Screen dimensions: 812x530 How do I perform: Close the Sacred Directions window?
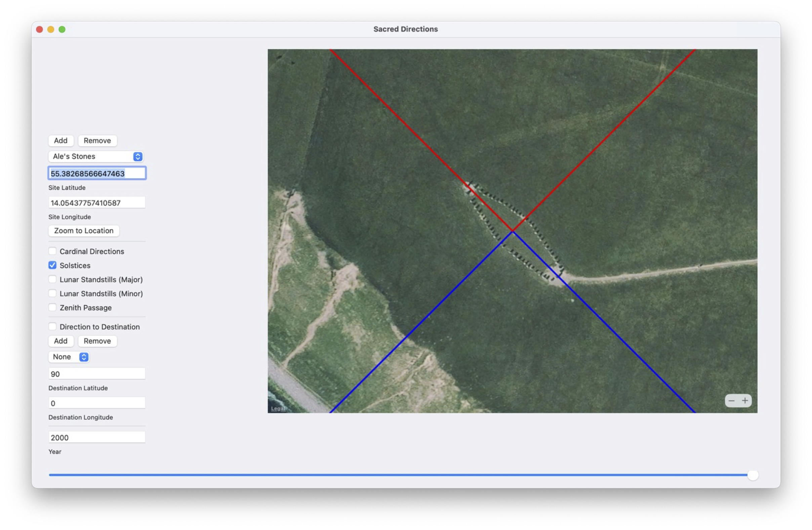click(x=40, y=29)
